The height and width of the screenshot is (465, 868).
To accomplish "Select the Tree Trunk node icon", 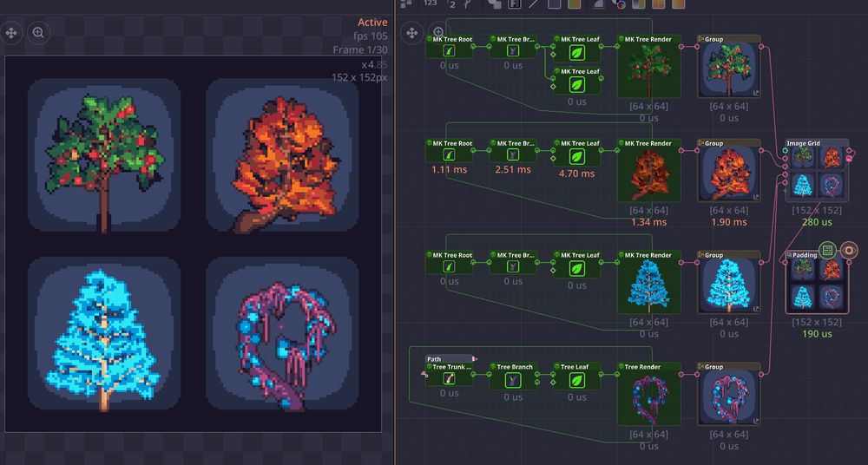I will coord(450,378).
